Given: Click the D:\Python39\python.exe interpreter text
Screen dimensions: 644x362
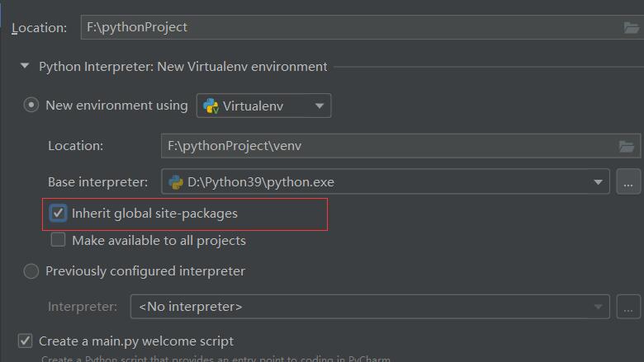Looking at the screenshot, I should 261,181.
